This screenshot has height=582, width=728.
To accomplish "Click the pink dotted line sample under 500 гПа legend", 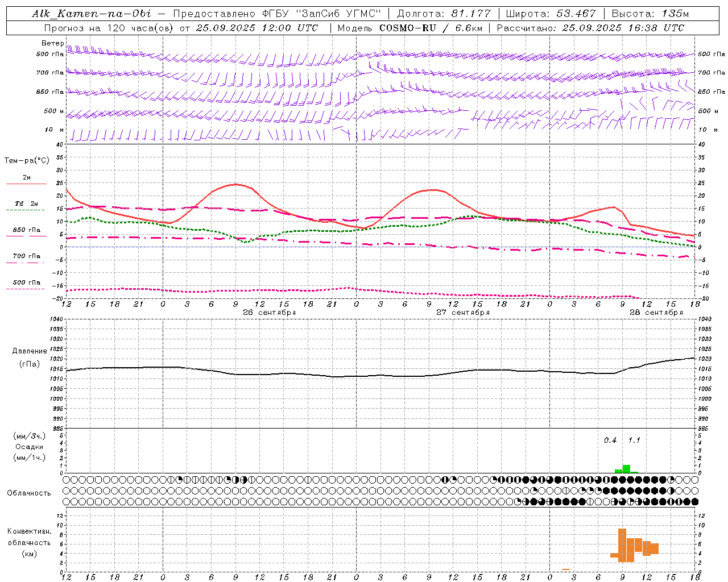I will (26, 289).
